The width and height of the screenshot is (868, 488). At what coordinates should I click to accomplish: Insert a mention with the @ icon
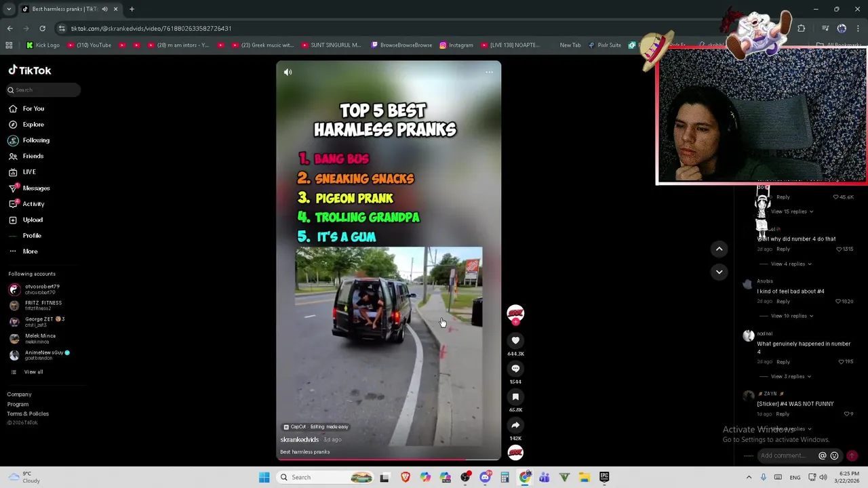(823, 456)
